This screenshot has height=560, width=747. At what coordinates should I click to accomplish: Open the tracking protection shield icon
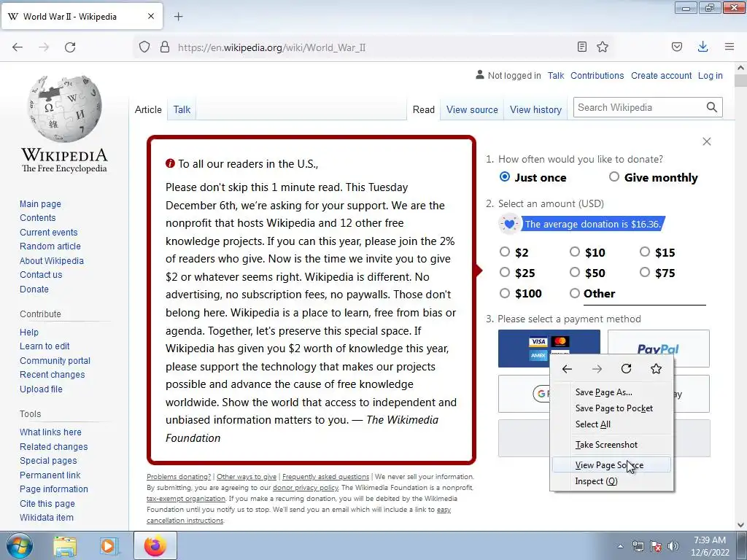pos(144,47)
